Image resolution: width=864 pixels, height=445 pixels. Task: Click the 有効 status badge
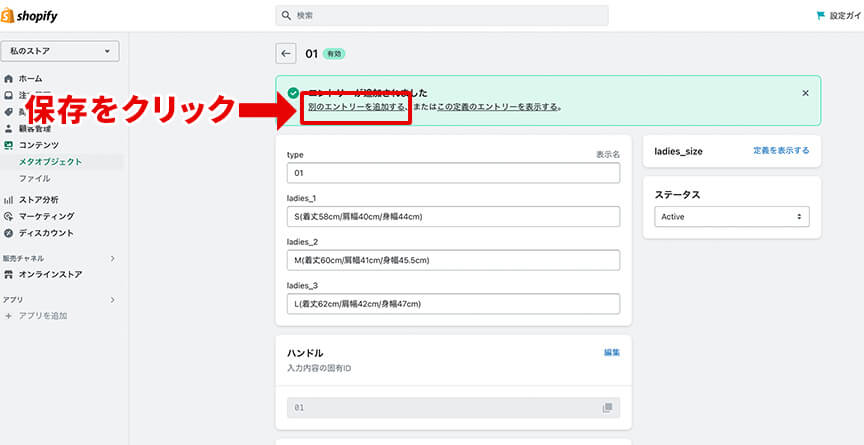coord(334,54)
